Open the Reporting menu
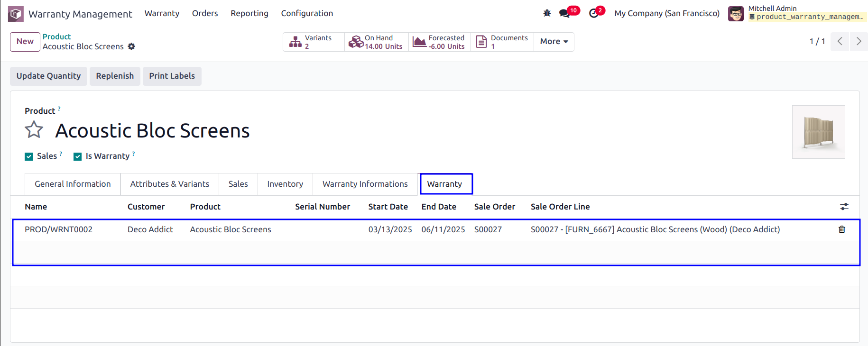 [249, 13]
